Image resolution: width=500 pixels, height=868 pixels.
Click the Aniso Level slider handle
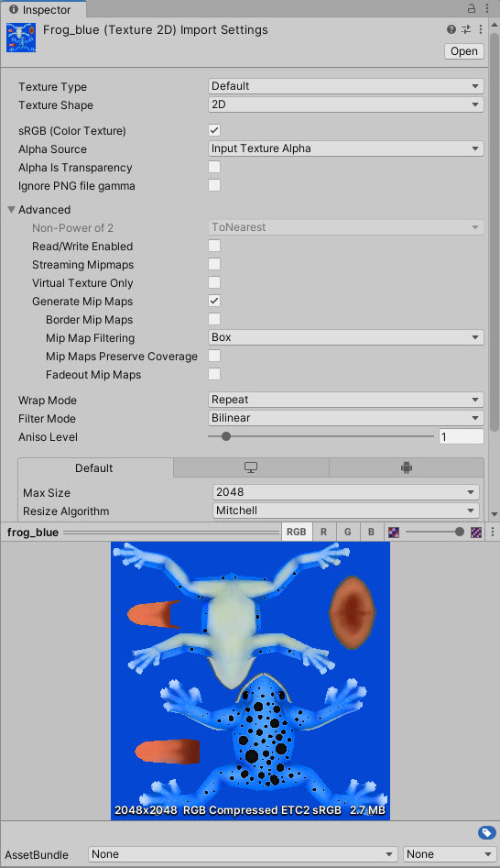[225, 436]
